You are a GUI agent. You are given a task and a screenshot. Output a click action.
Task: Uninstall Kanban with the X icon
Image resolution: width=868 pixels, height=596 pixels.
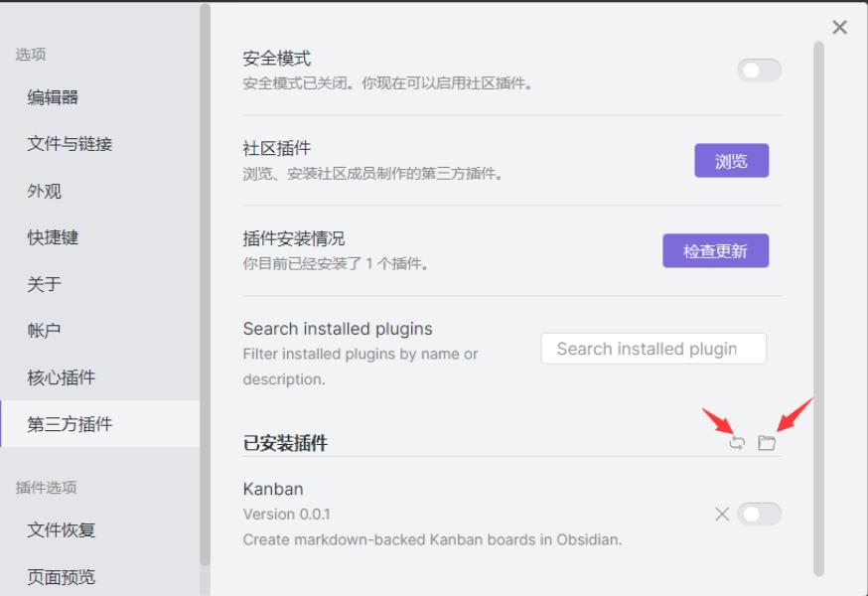[722, 514]
